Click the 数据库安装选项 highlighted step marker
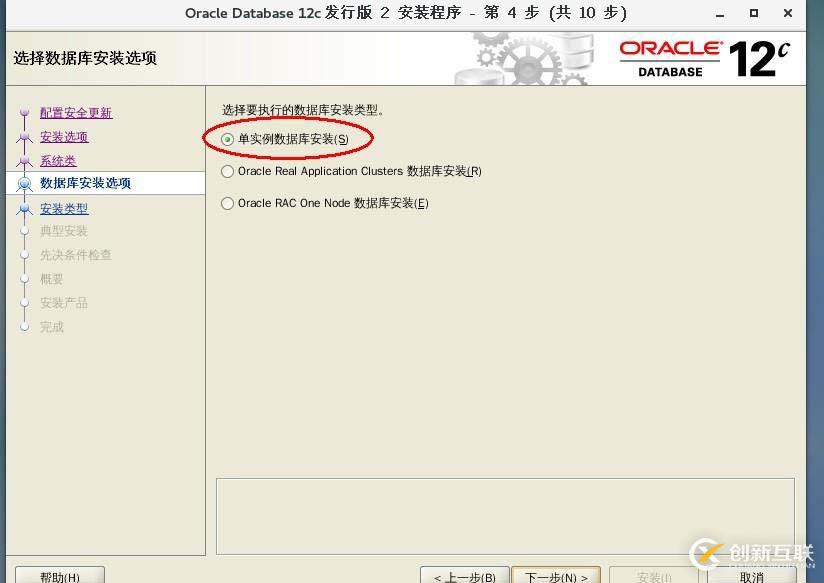Image resolution: width=824 pixels, height=583 pixels. [26, 183]
